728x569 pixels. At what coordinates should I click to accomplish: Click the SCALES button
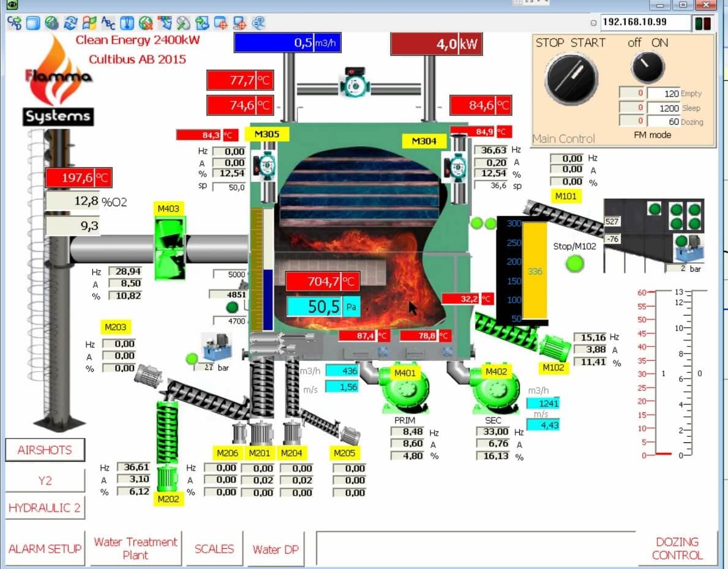214,549
